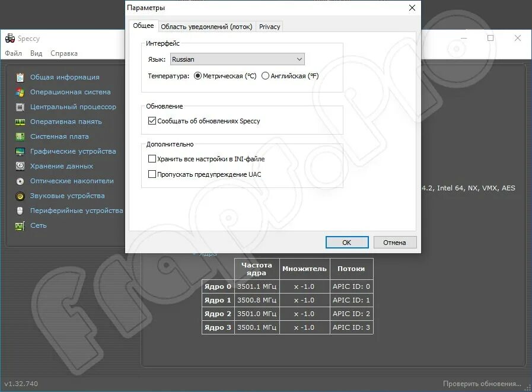Image resolution: width=532 pixels, height=392 pixels.
Task: Maximize the Speccy window
Action: (x=490, y=38)
